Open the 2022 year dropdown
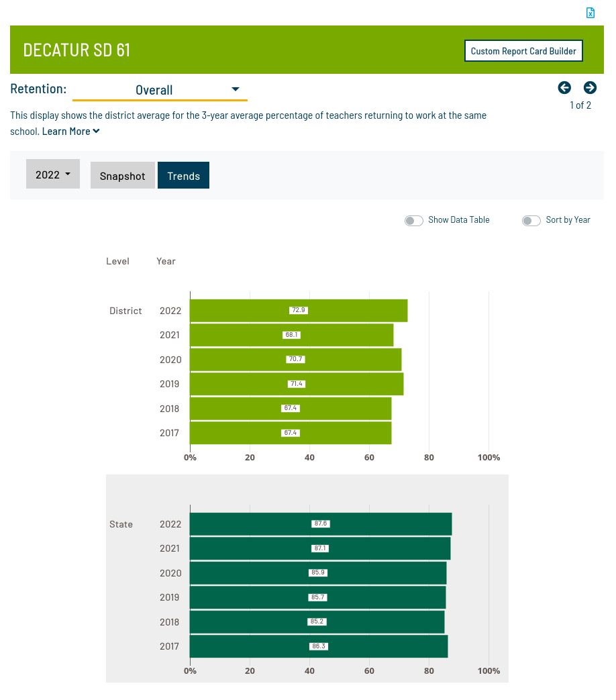This screenshot has height=700, width=616. tap(53, 174)
